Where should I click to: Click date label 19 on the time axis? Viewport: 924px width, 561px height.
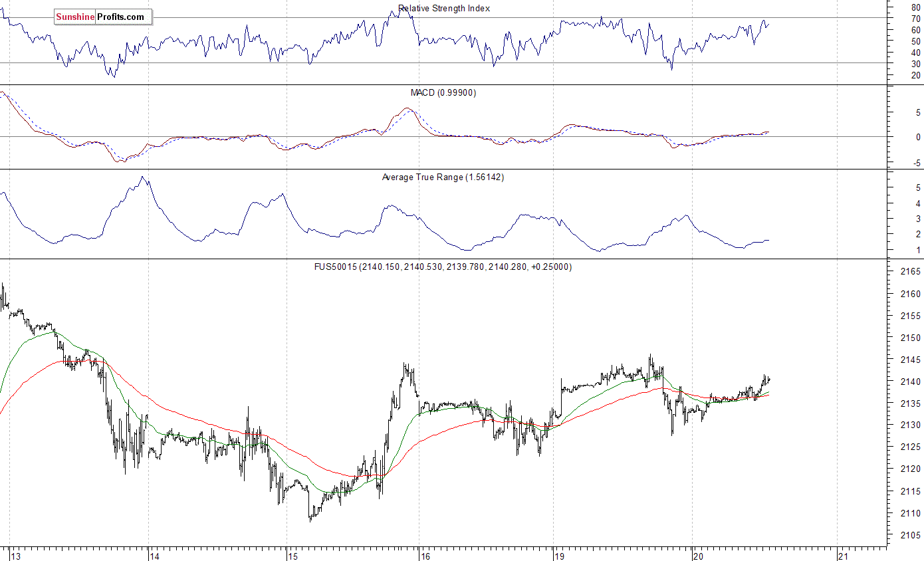560,556
